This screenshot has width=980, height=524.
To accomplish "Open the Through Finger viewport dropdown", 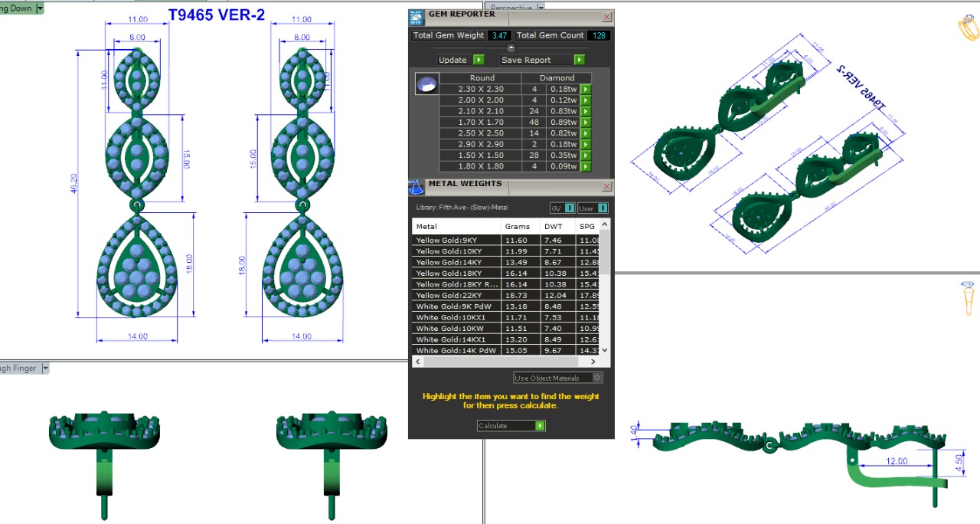I will [45, 368].
